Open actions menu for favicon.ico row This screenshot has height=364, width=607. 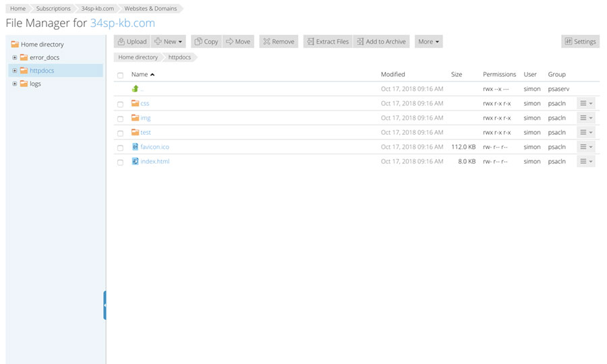[586, 146]
